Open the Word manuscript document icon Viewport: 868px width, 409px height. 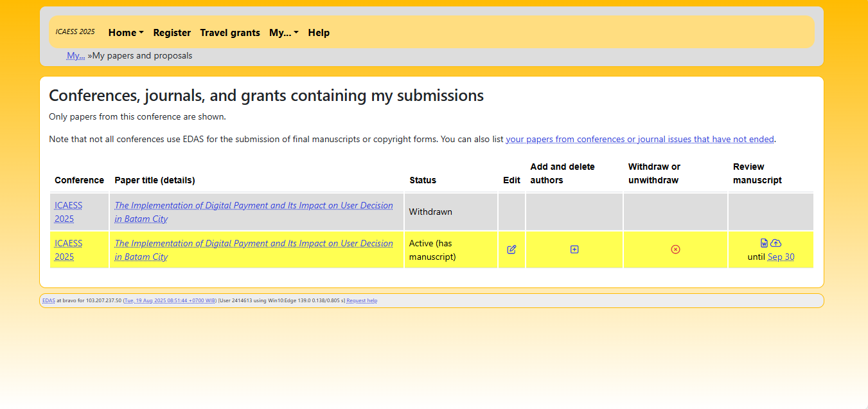point(764,243)
